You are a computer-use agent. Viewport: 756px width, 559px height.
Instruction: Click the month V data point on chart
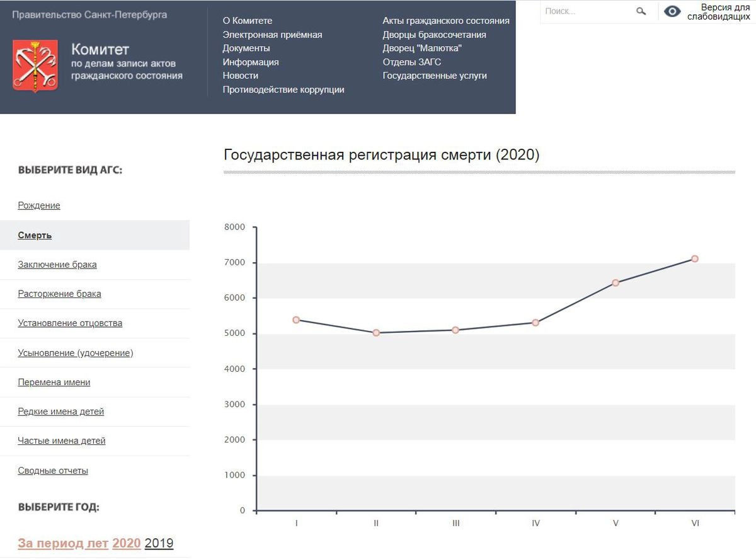coord(616,283)
